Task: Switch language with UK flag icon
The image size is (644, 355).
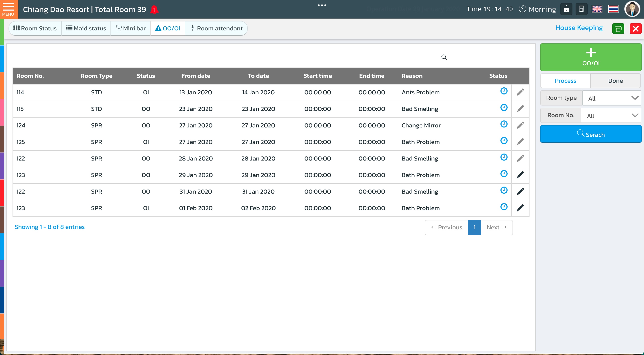Action: 597,9
